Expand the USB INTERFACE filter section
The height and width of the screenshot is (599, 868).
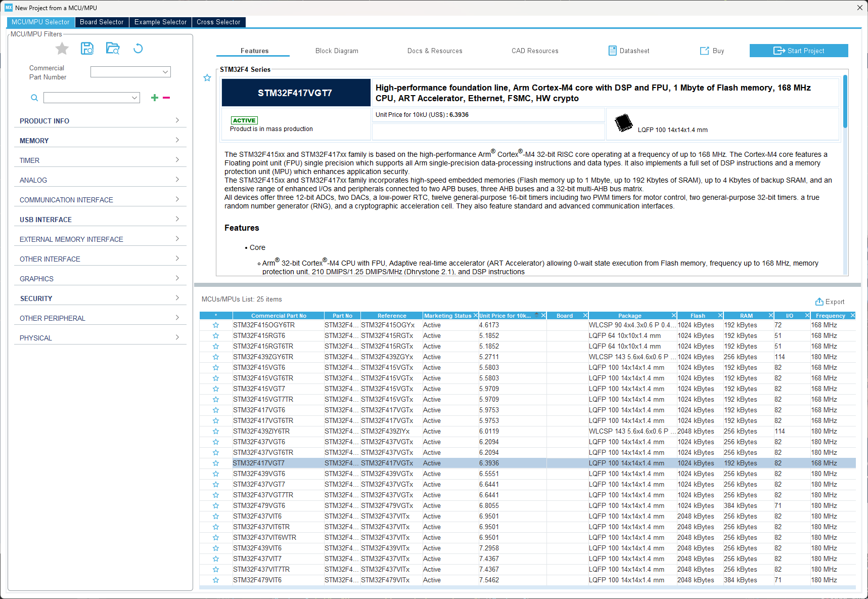100,220
